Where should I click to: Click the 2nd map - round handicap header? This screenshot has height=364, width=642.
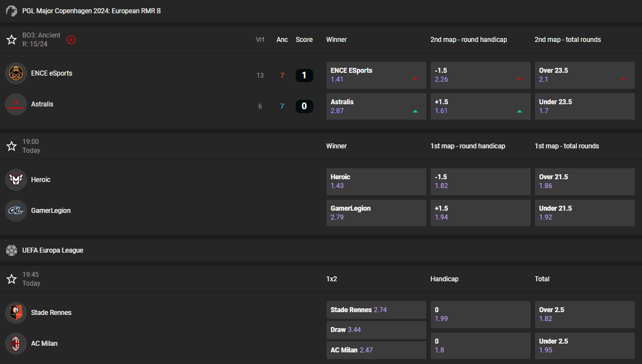point(469,40)
